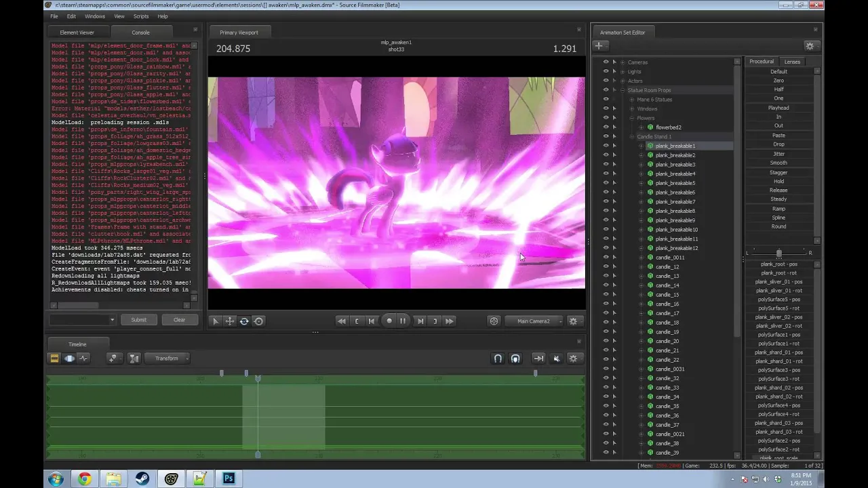Pause the playback
Screen dimensions: 868x488
coord(403,321)
